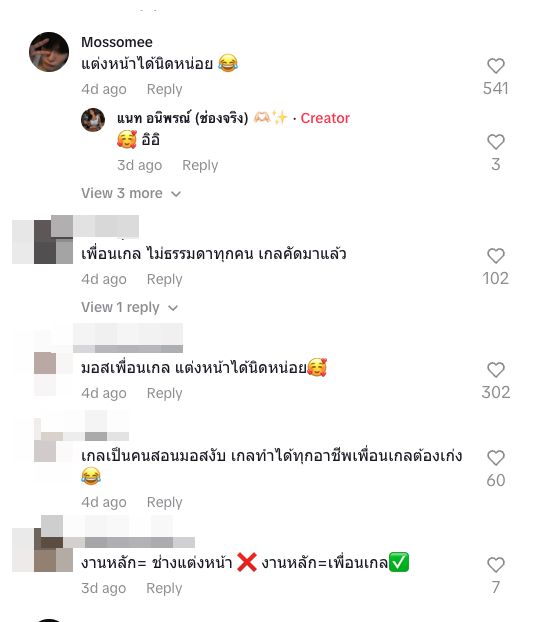Like Mossomee's comment with 541 likes
Screen dimensions: 539x622
click(x=495, y=66)
